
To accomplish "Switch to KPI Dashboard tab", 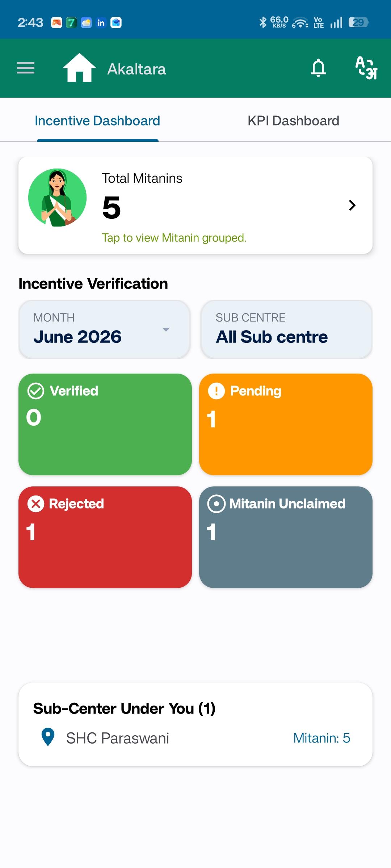I will [x=293, y=121].
